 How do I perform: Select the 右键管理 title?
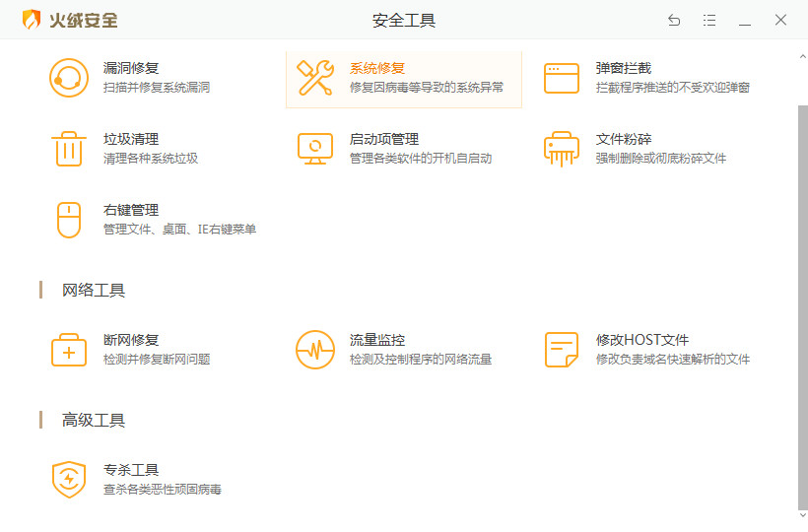pos(131,210)
